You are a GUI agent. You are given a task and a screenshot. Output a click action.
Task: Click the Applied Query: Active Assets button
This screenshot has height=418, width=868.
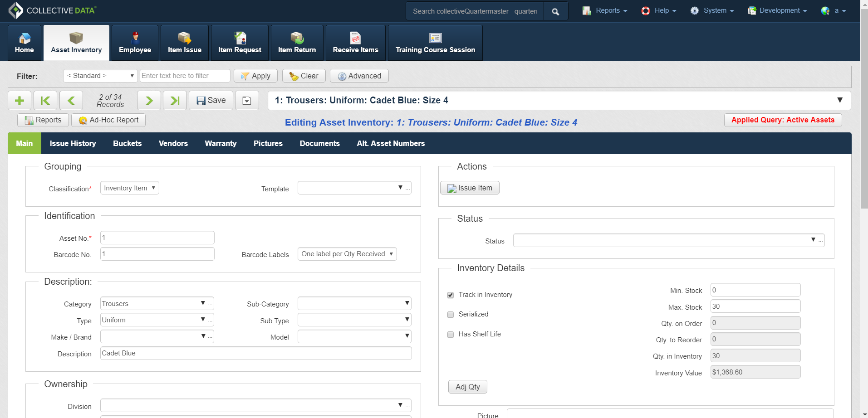pos(783,120)
